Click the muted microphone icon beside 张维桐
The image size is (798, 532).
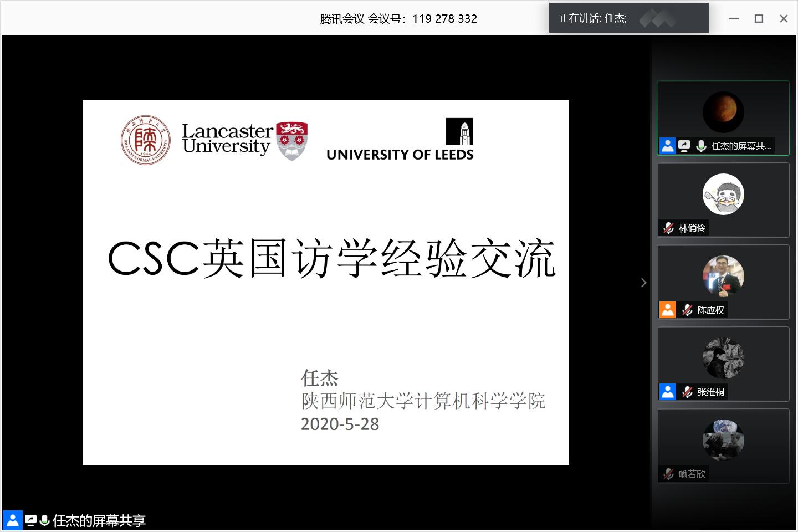click(x=687, y=392)
